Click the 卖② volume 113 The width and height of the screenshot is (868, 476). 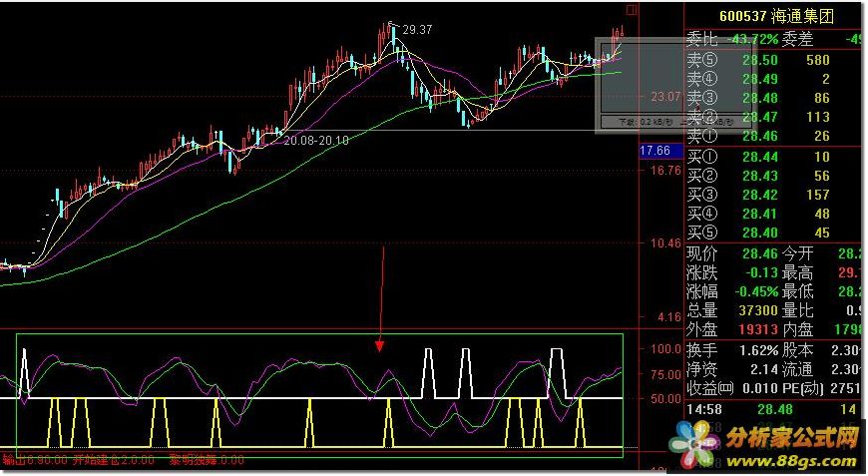coord(818,117)
